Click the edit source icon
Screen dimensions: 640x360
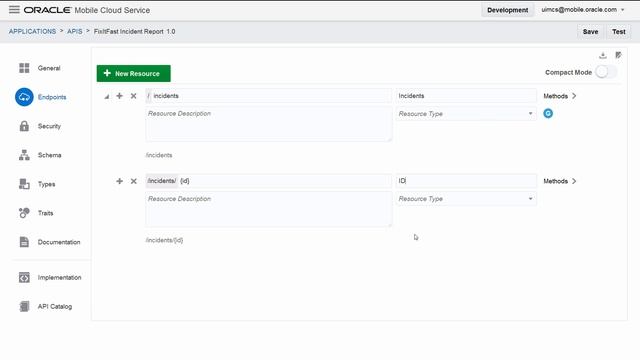[618, 55]
